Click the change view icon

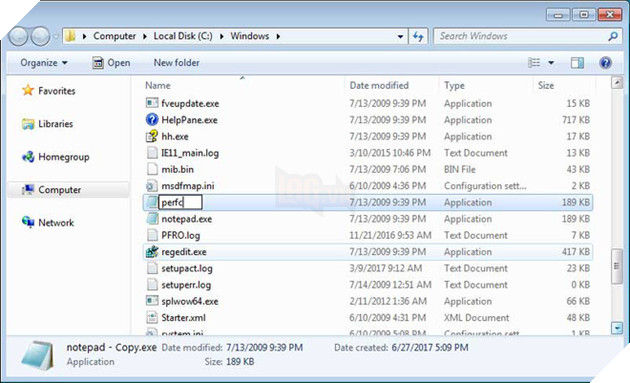click(534, 63)
